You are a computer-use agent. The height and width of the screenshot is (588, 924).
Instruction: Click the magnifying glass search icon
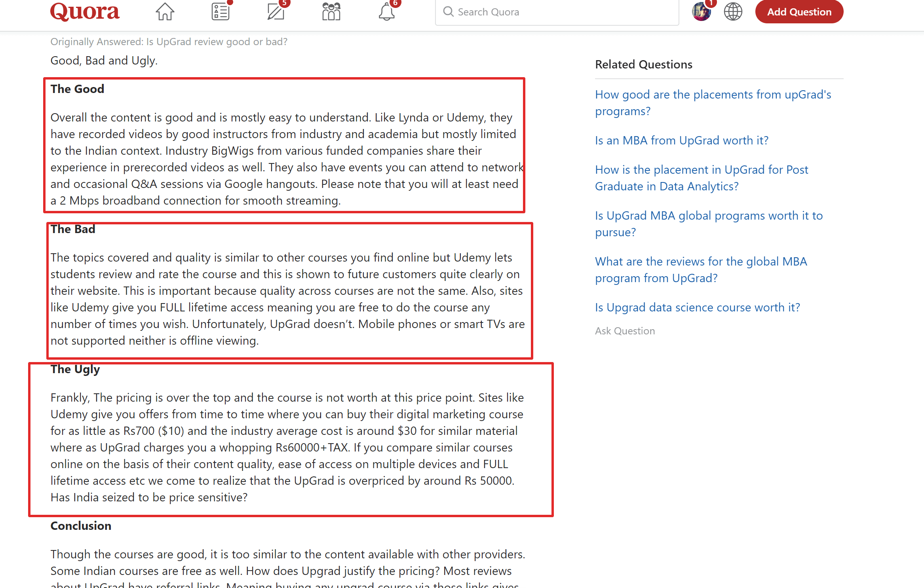point(448,12)
